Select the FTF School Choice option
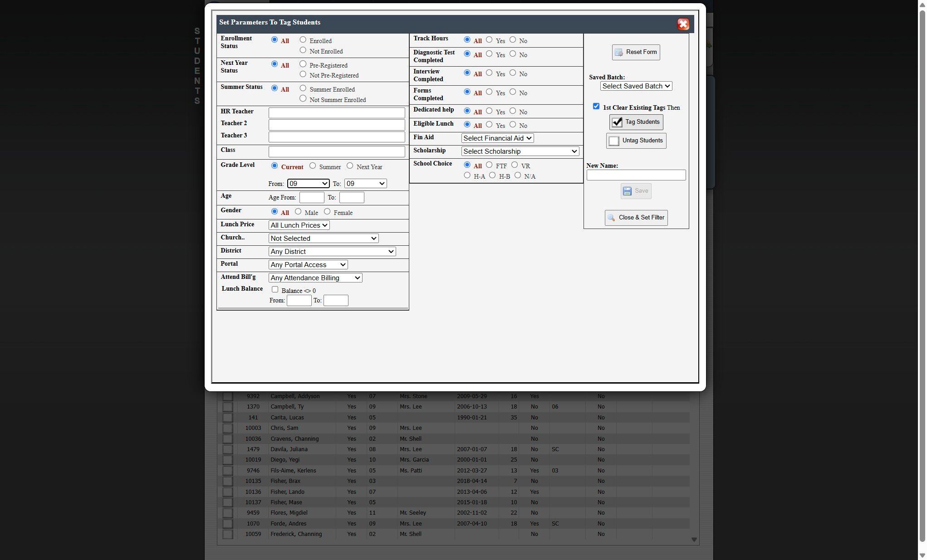 click(489, 165)
